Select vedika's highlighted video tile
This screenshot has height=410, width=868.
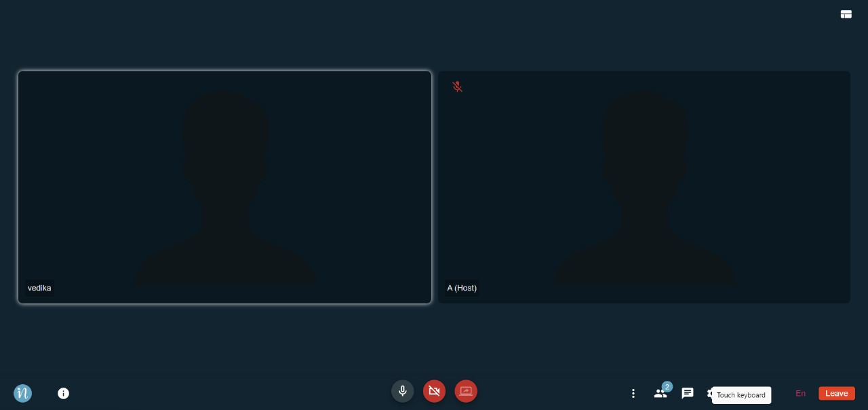[224, 187]
